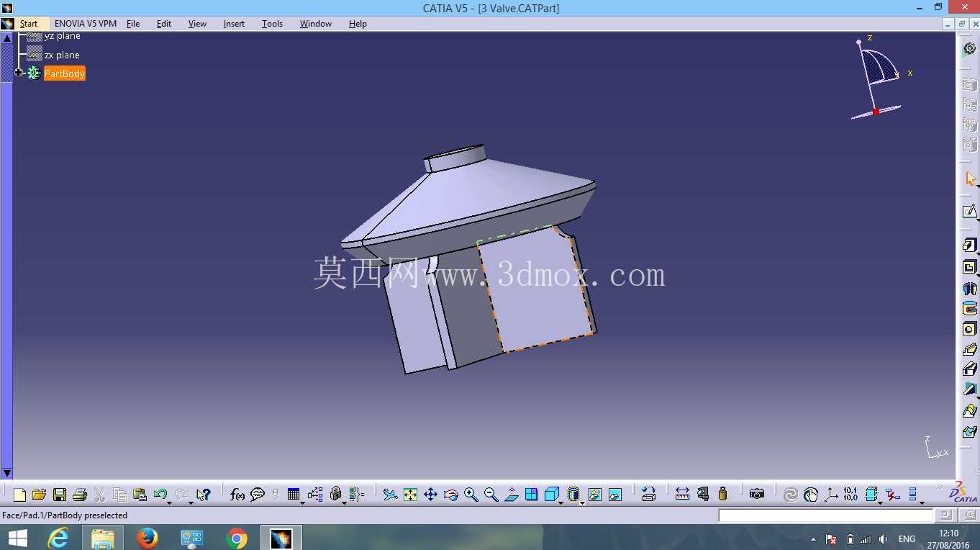Click the Shading view mode cylinder icon

coord(573,495)
